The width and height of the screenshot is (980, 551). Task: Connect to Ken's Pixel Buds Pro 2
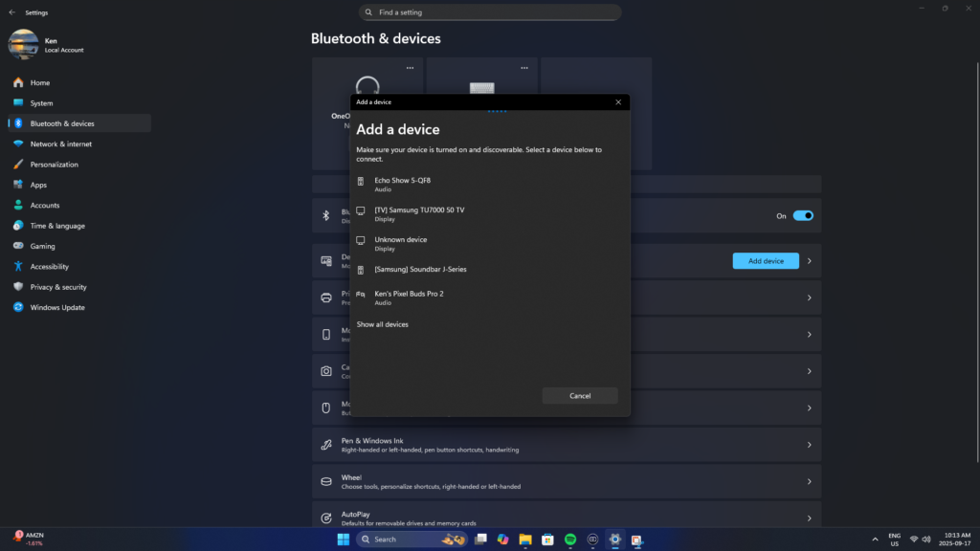pos(409,298)
